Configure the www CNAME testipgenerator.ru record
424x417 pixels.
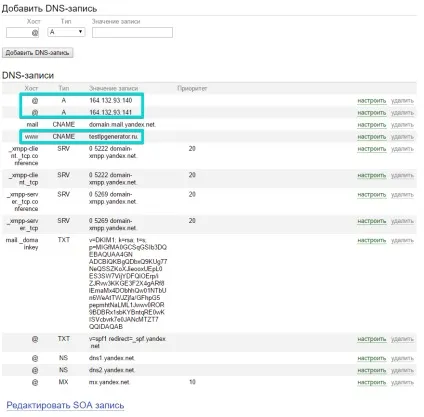372,137
